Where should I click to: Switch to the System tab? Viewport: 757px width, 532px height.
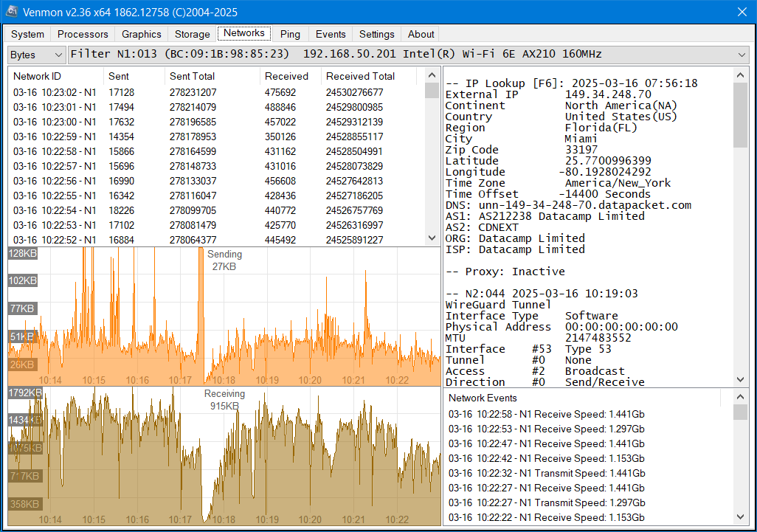pos(27,34)
